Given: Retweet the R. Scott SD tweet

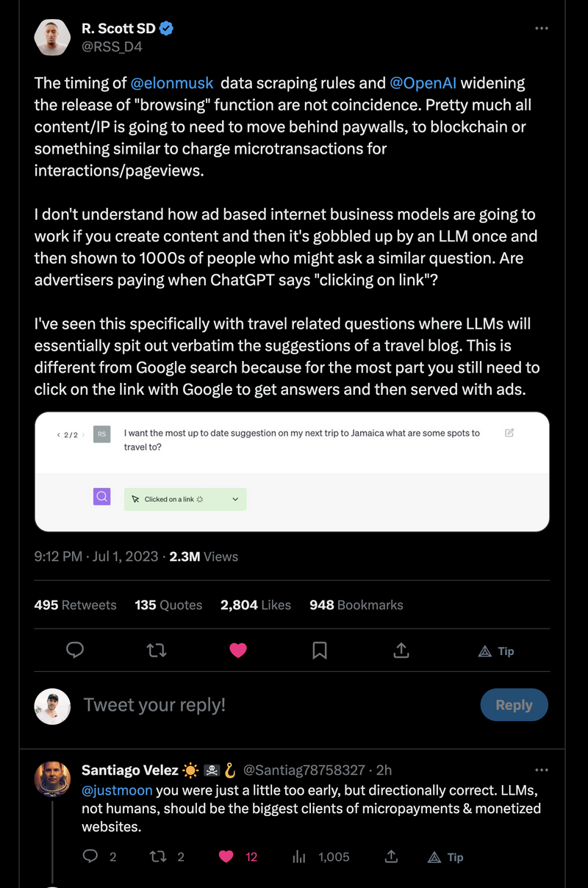Looking at the screenshot, I should coord(157,651).
